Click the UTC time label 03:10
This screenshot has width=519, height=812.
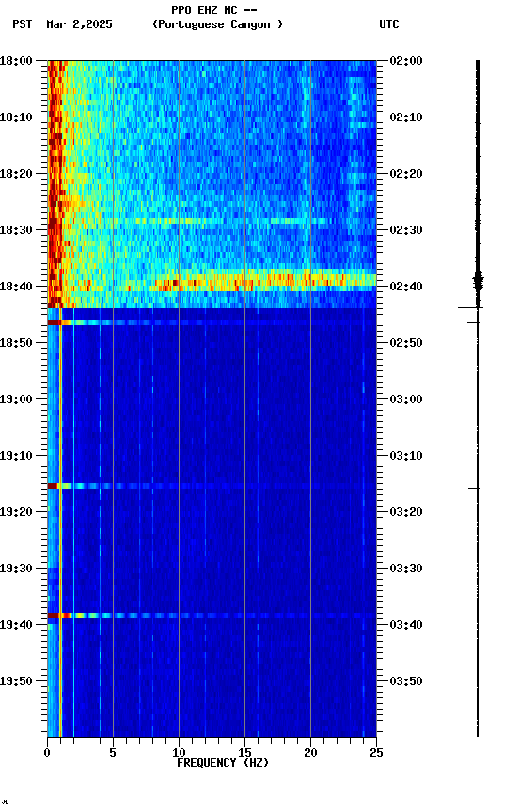click(406, 456)
